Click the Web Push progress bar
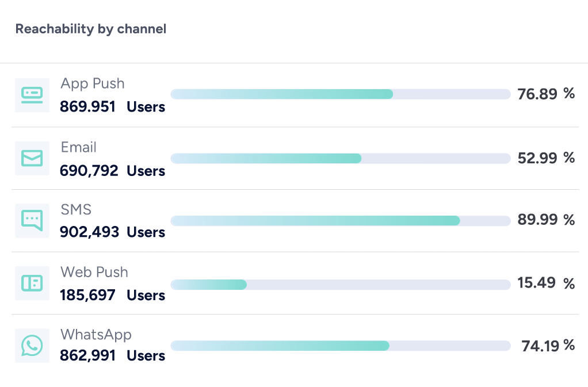This screenshot has height=387, width=588. [341, 284]
